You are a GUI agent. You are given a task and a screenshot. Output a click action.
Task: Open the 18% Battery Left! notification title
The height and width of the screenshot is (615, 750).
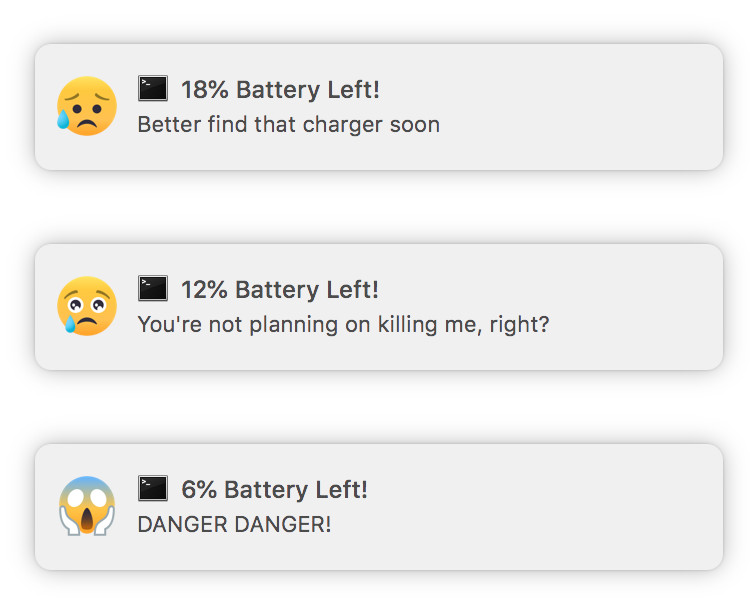280,90
